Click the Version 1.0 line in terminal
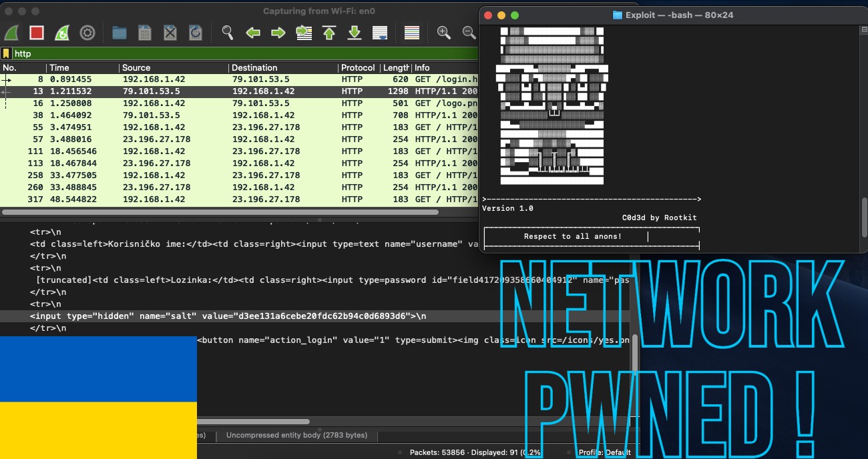The image size is (868, 459). tap(507, 208)
